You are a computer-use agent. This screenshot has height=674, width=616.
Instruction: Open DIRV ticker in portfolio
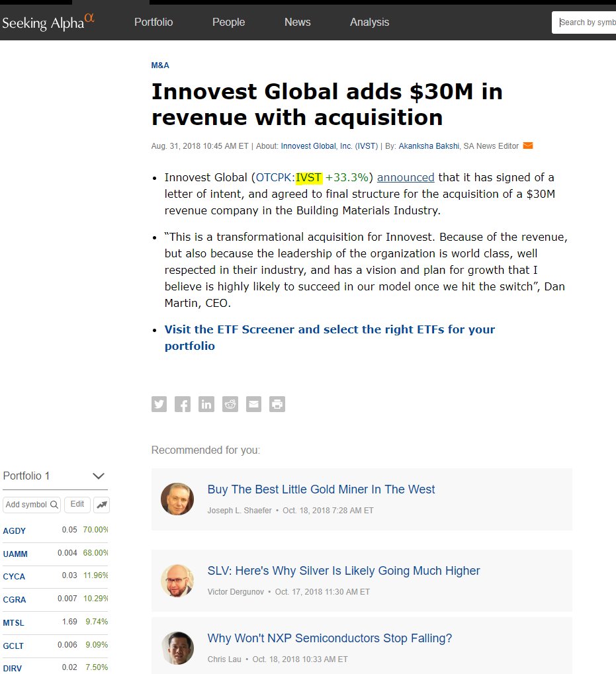point(12,669)
